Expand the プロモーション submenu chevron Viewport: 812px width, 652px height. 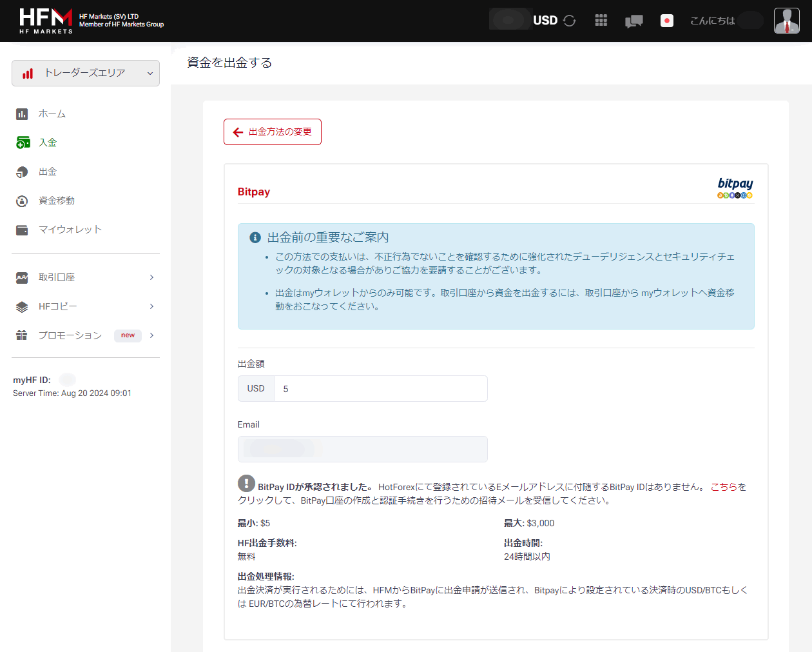pos(151,335)
